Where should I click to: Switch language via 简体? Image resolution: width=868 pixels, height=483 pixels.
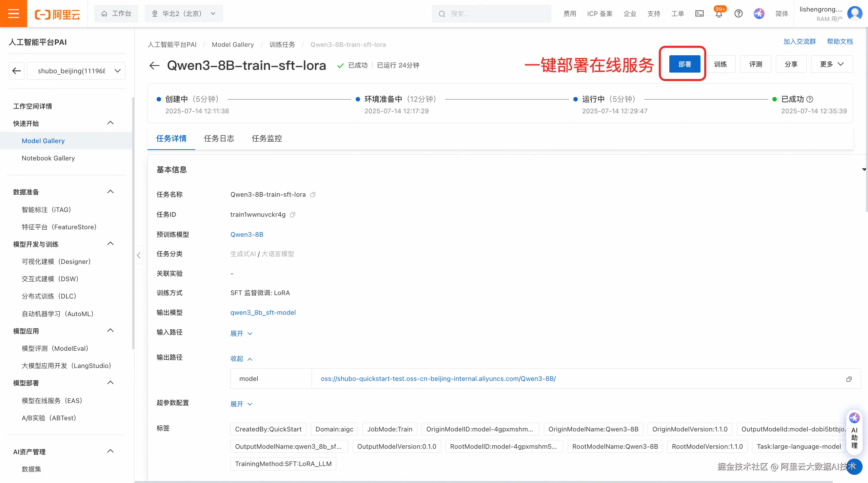pos(782,14)
